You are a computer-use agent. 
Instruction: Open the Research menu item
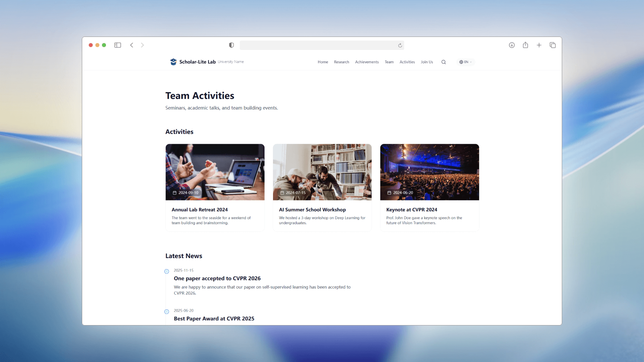pyautogui.click(x=341, y=62)
